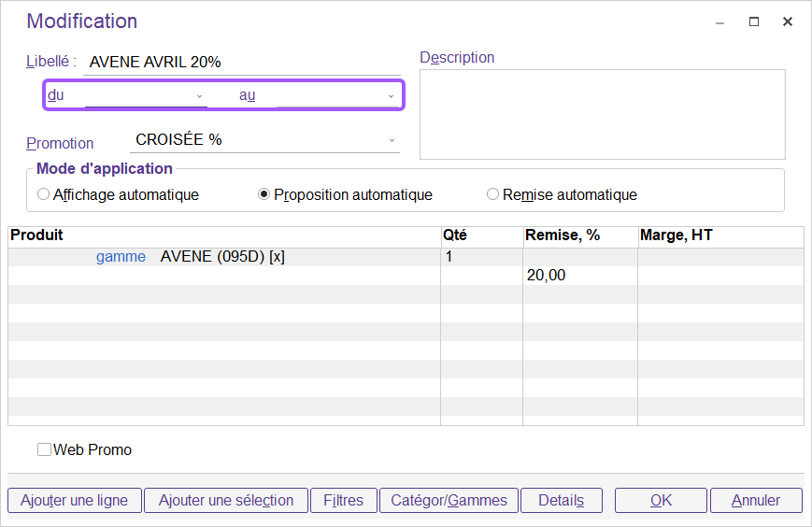Screen dimensions: 812x527
Task: Select Proposition automatique radio option
Action: tap(264, 195)
